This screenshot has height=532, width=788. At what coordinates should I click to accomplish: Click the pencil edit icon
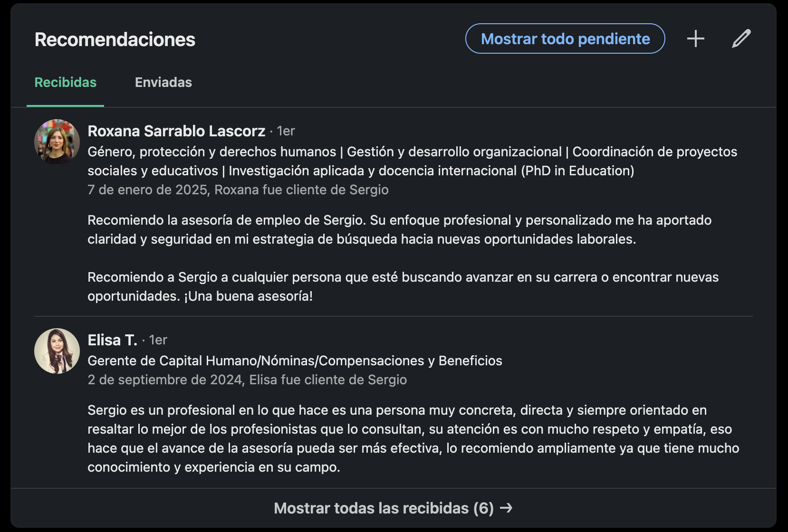[741, 39]
